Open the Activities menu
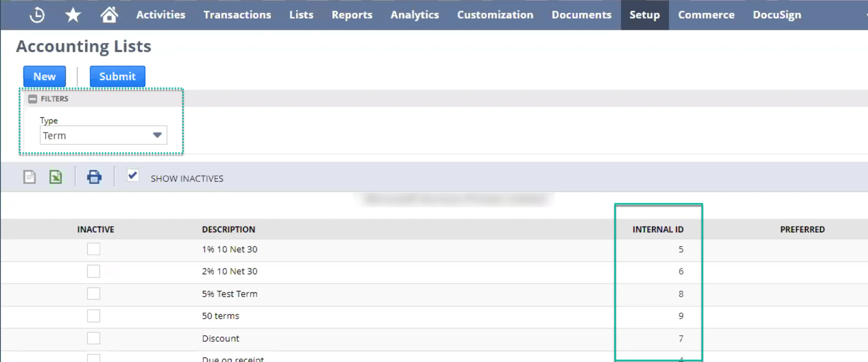 (x=161, y=15)
